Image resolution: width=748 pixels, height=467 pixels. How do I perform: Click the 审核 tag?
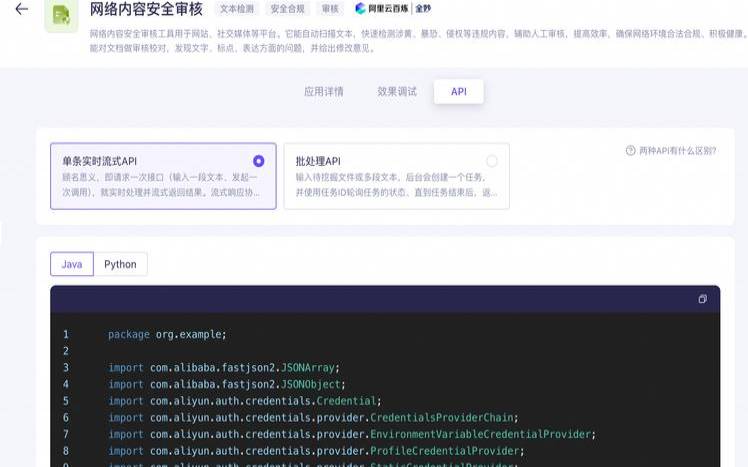(330, 9)
